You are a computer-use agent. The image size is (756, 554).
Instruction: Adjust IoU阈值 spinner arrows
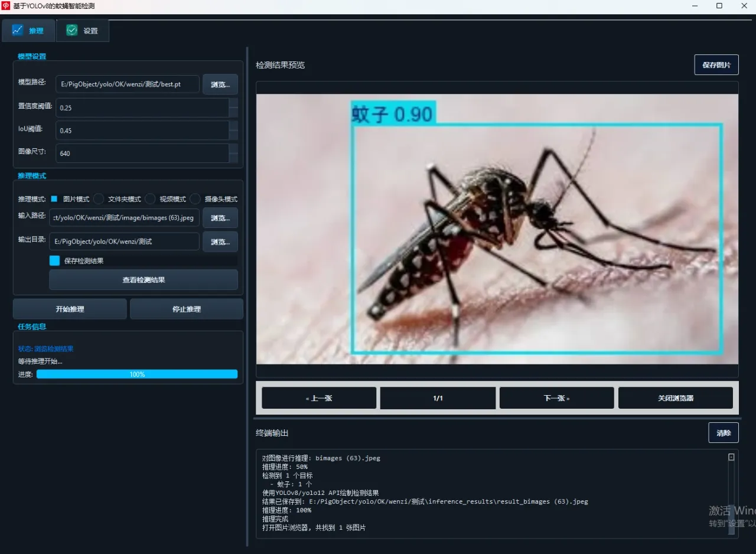pos(233,131)
